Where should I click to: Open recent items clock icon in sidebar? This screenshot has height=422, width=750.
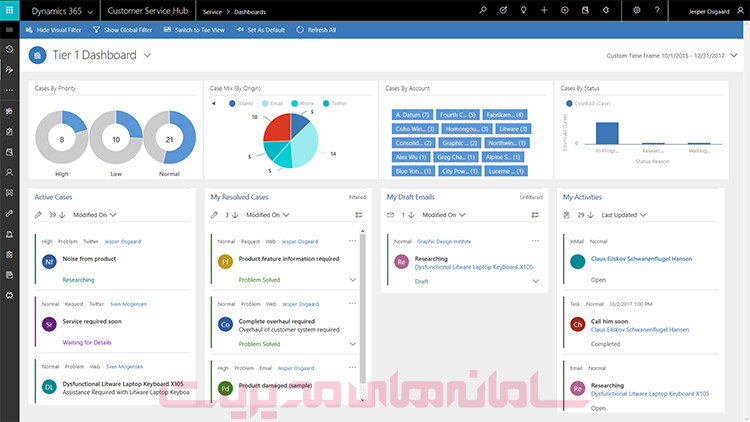pos(9,49)
